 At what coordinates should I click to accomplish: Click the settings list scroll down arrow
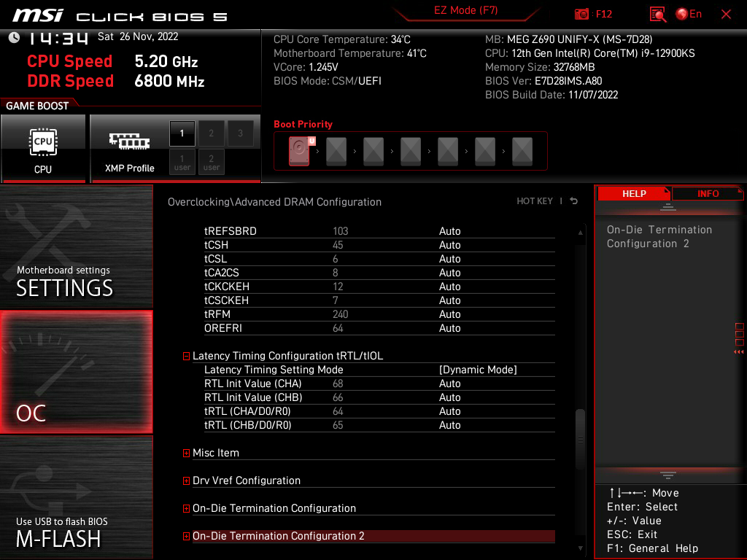click(x=580, y=548)
